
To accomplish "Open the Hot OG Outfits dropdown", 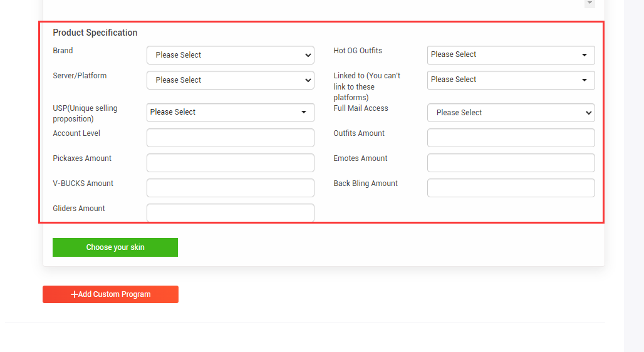I will (511, 55).
